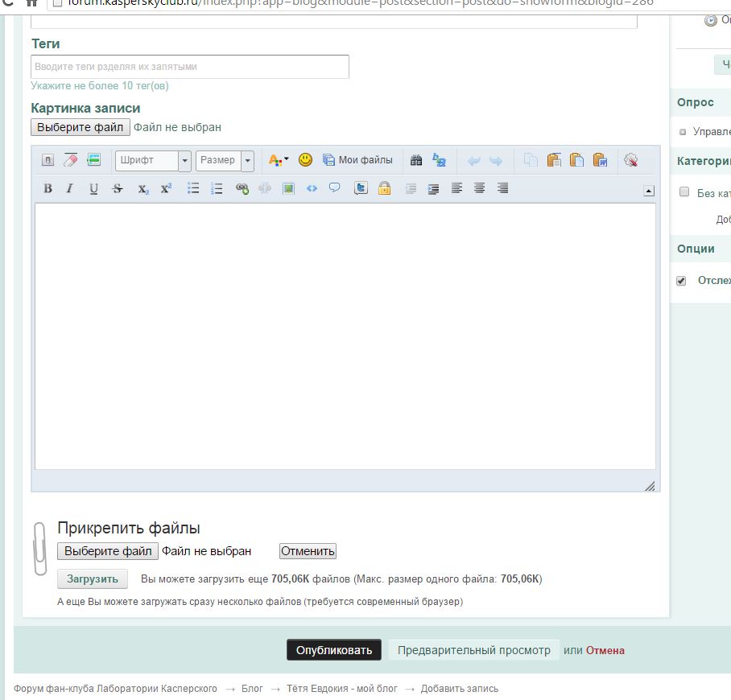
Task: Align text to the right
Action: click(x=502, y=187)
